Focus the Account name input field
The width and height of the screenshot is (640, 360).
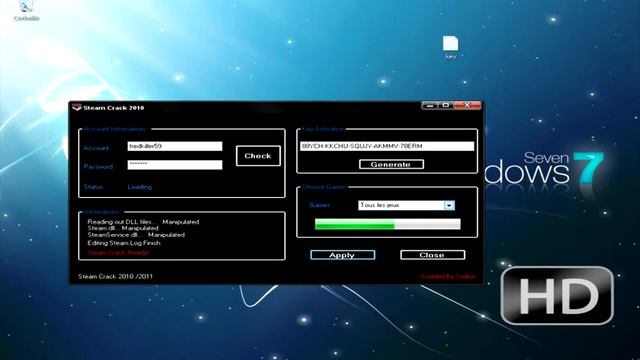pyautogui.click(x=175, y=146)
